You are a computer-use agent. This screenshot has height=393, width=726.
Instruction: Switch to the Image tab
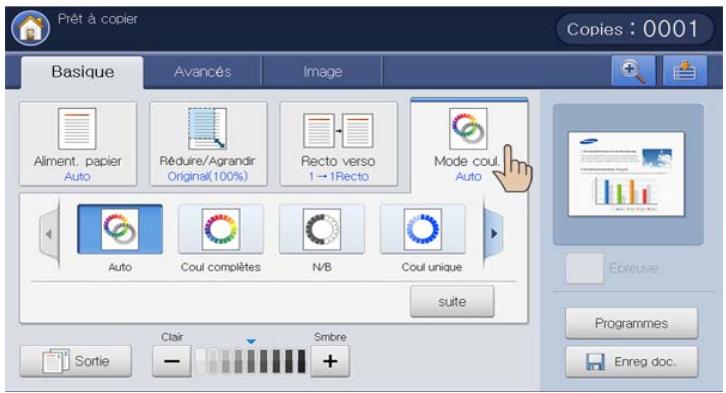323,72
